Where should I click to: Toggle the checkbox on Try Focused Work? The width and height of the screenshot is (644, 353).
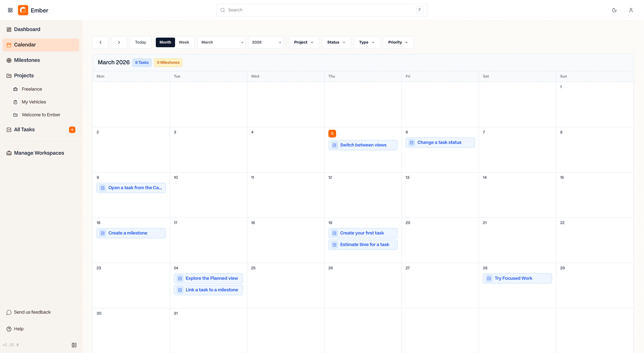click(489, 278)
